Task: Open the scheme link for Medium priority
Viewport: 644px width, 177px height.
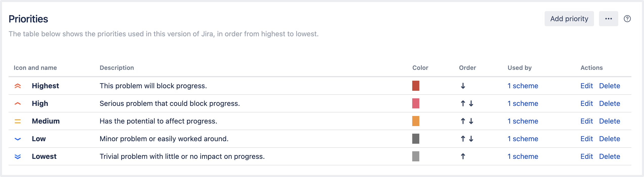Action: point(523,121)
